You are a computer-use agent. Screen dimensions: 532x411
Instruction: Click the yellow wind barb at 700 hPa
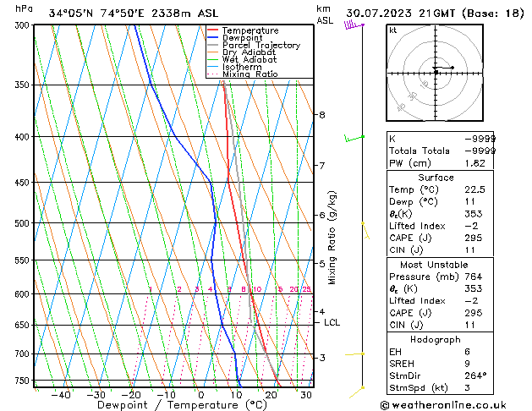tap(354, 354)
